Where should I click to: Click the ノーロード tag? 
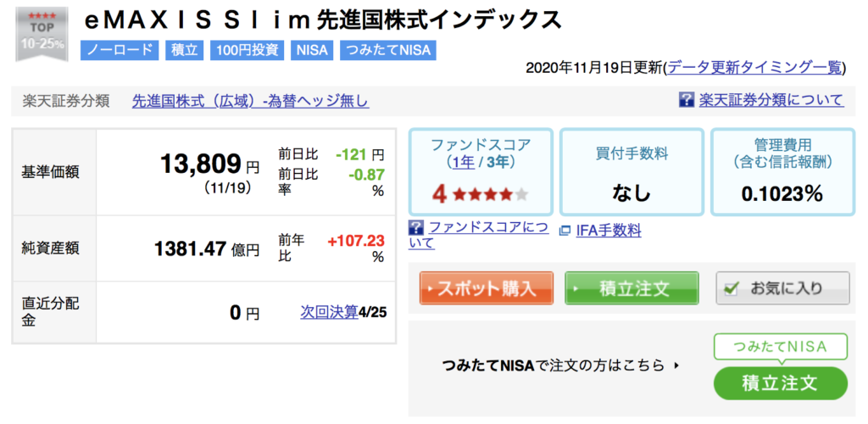pyautogui.click(x=120, y=50)
